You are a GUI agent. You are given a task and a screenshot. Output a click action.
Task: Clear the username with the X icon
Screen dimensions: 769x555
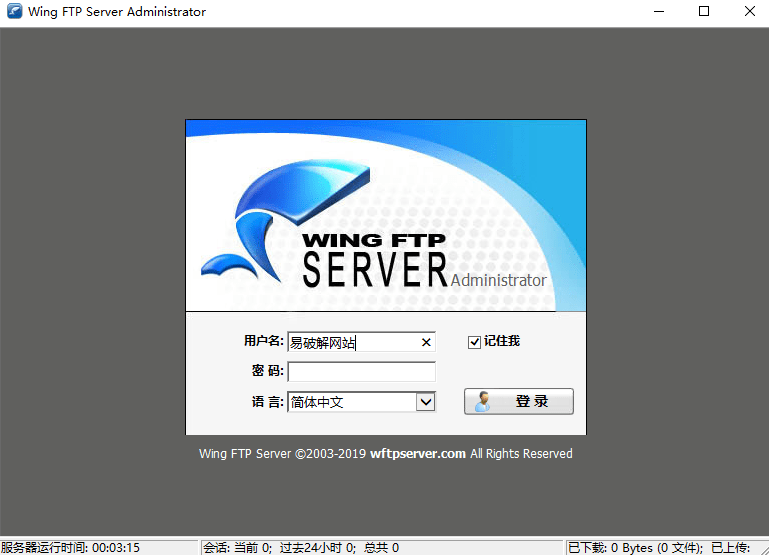[426, 342]
